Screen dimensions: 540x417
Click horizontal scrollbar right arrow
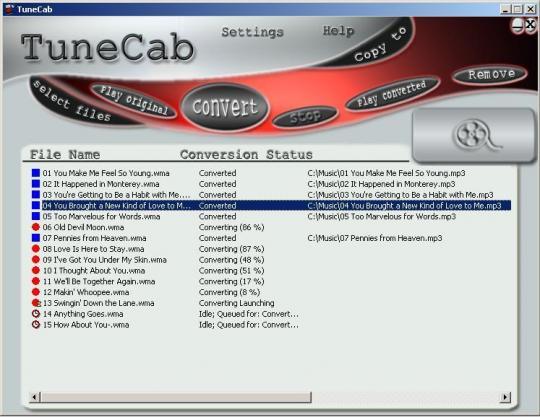505,397
